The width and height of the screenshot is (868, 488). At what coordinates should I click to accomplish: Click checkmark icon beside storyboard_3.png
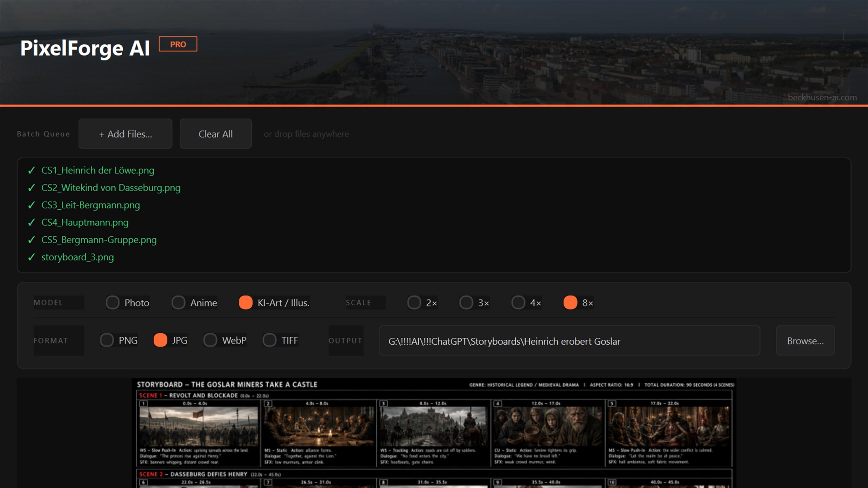click(x=32, y=257)
